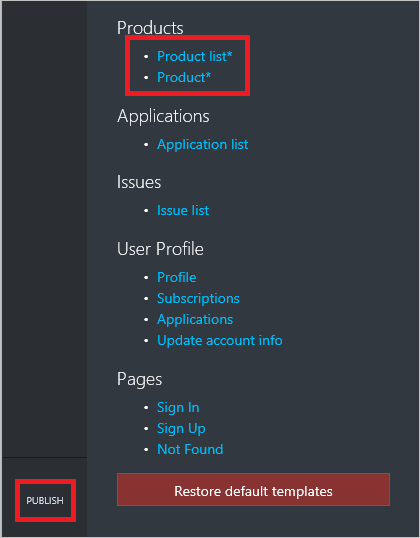Open the Sign In page template
The width and height of the screenshot is (420, 538).
click(178, 408)
